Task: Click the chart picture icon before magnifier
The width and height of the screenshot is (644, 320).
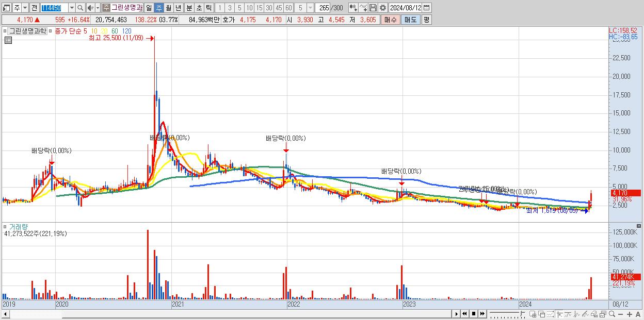Action: (x=603, y=314)
